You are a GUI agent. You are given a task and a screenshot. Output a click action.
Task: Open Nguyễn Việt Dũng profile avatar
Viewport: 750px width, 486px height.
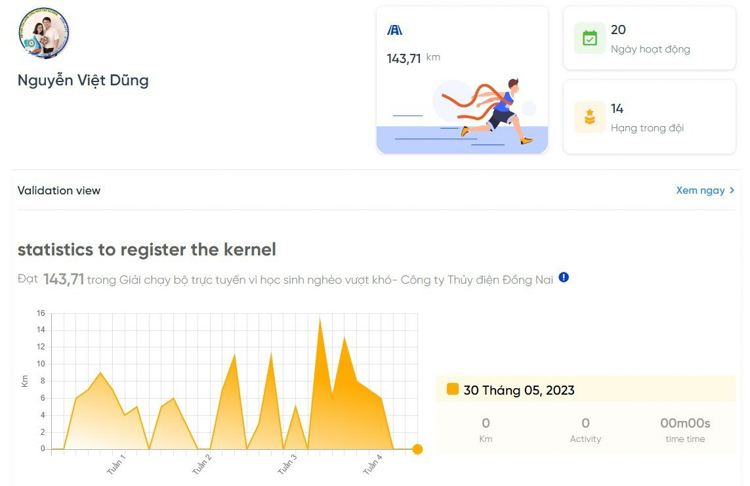click(44, 33)
